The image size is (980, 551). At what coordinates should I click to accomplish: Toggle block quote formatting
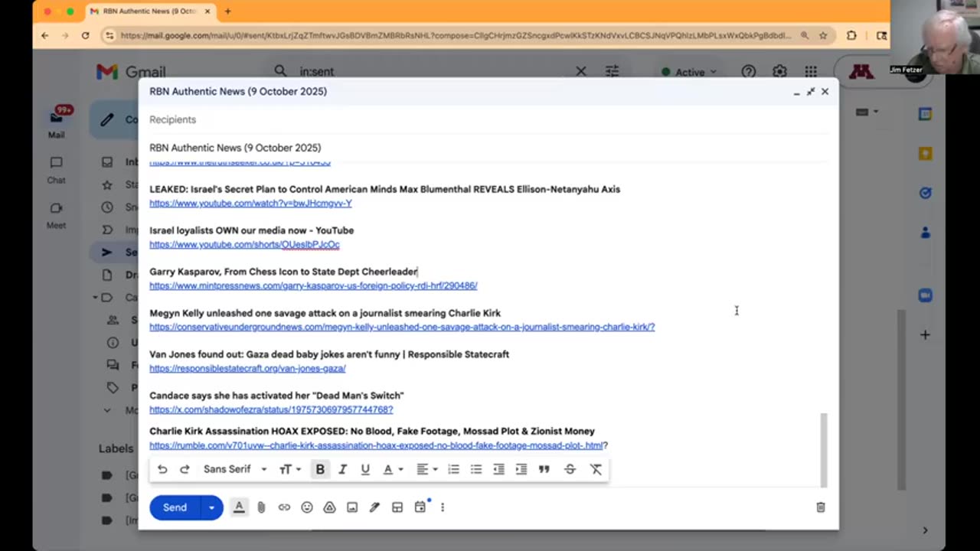(544, 469)
